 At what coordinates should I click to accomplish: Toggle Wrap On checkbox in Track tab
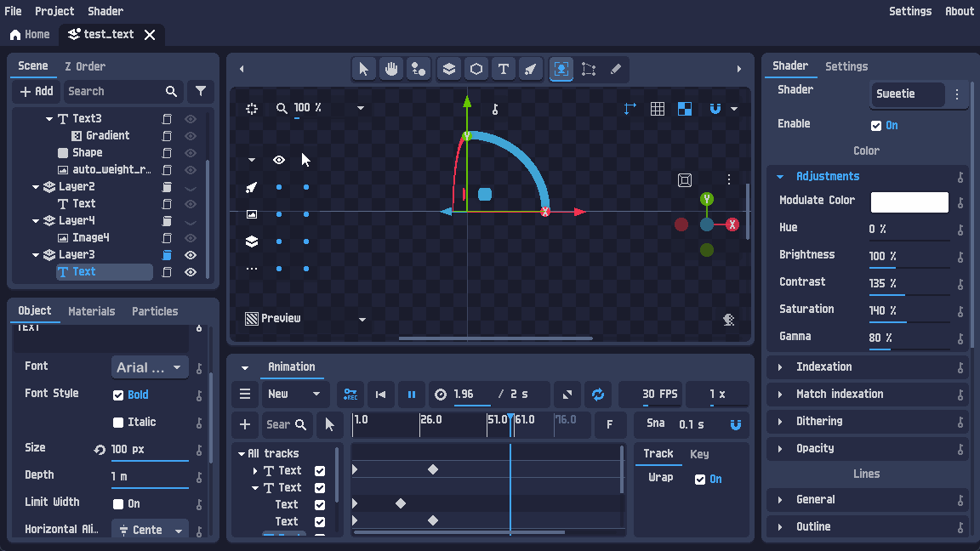(700, 480)
